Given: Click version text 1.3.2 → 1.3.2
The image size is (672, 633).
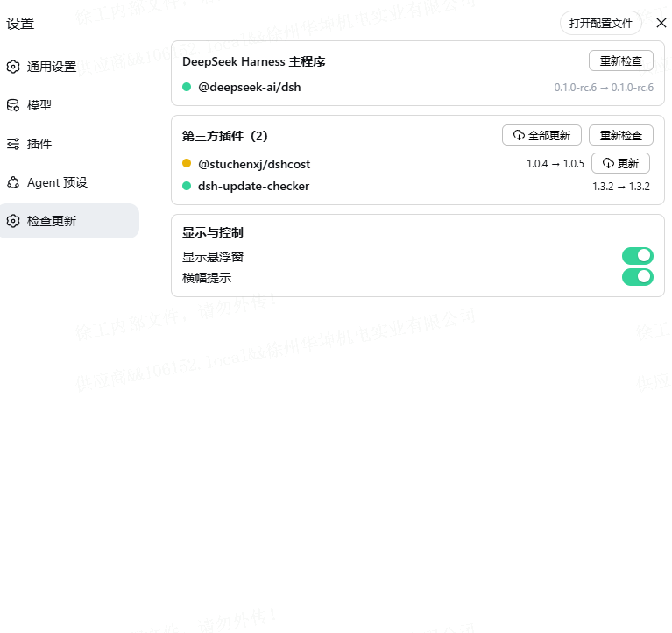Looking at the screenshot, I should (621, 187).
